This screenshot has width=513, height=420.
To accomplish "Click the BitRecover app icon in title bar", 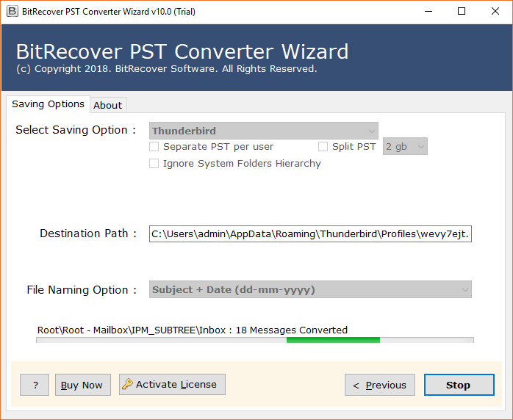I will point(12,12).
